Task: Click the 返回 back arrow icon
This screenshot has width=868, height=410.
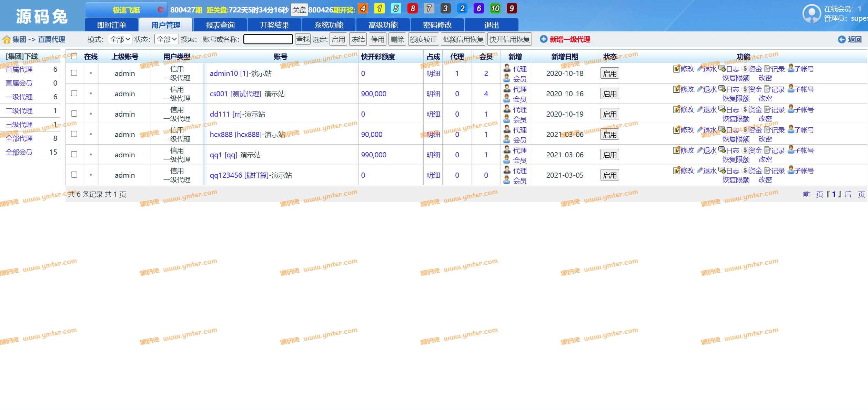Action: tap(841, 39)
